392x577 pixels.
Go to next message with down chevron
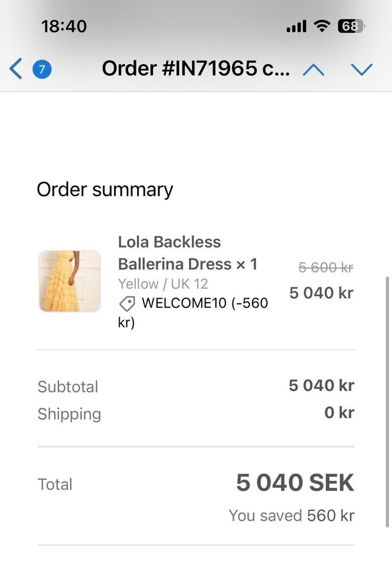362,69
